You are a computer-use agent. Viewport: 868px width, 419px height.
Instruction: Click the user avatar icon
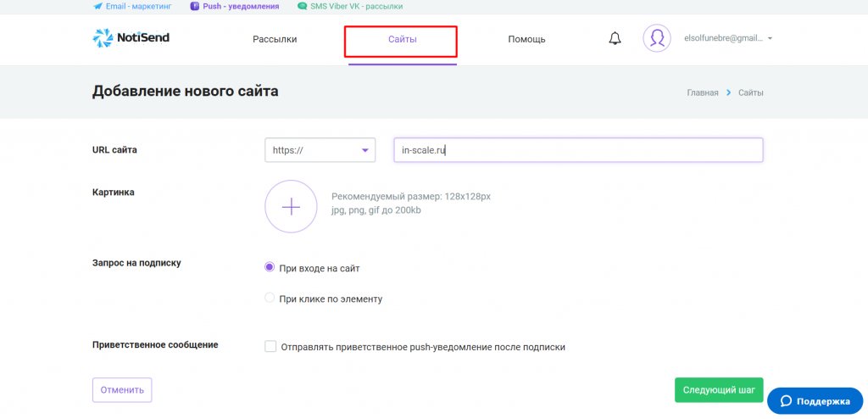click(657, 38)
